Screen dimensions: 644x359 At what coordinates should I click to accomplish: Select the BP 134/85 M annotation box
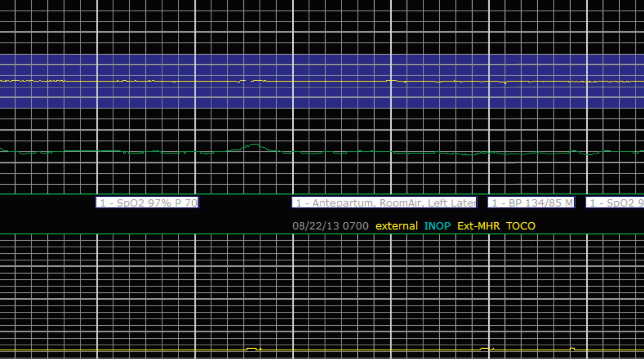pos(531,202)
